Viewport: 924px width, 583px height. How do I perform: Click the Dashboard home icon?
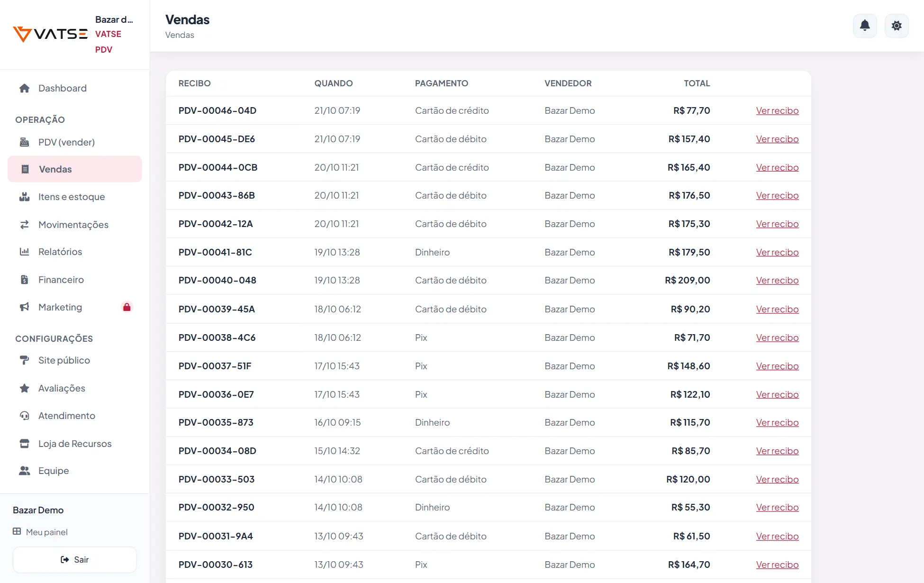coord(25,88)
